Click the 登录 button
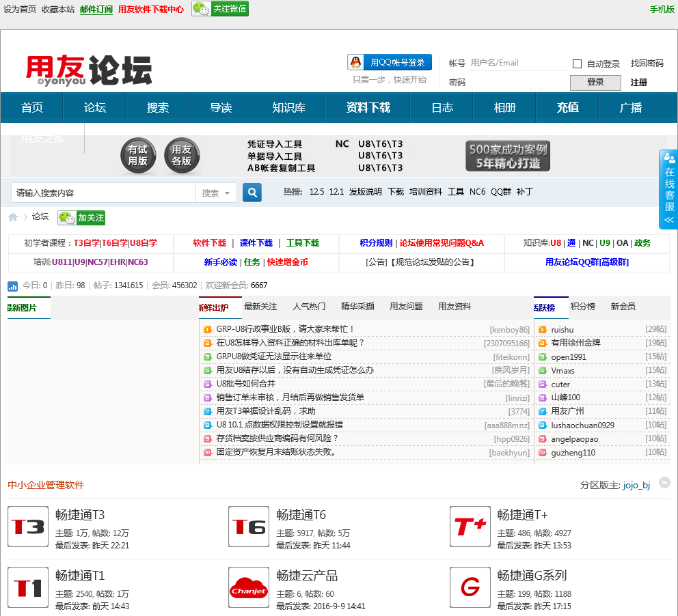The image size is (678, 616). pos(595,83)
